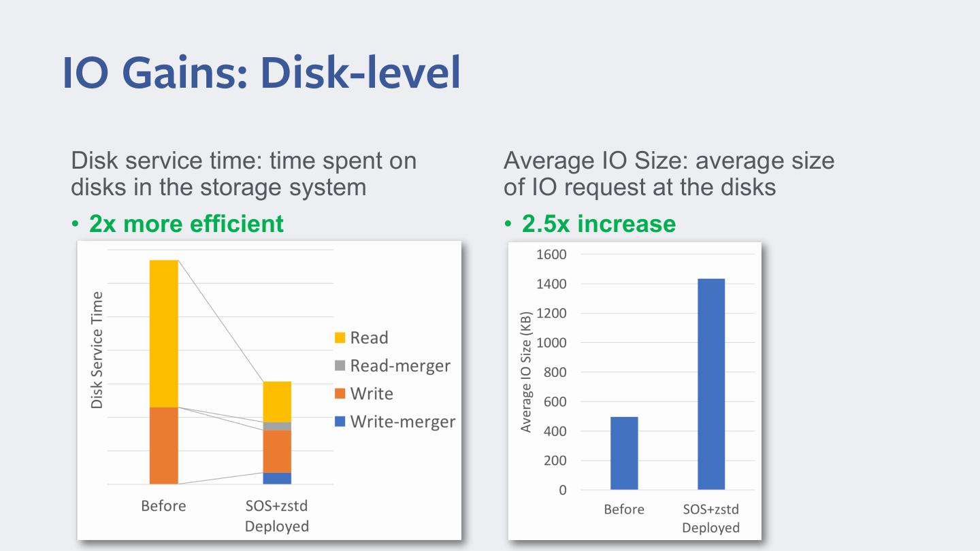The width and height of the screenshot is (980, 551).
Task: Select the orange Write segment of the Before bar
Action: coord(163,446)
